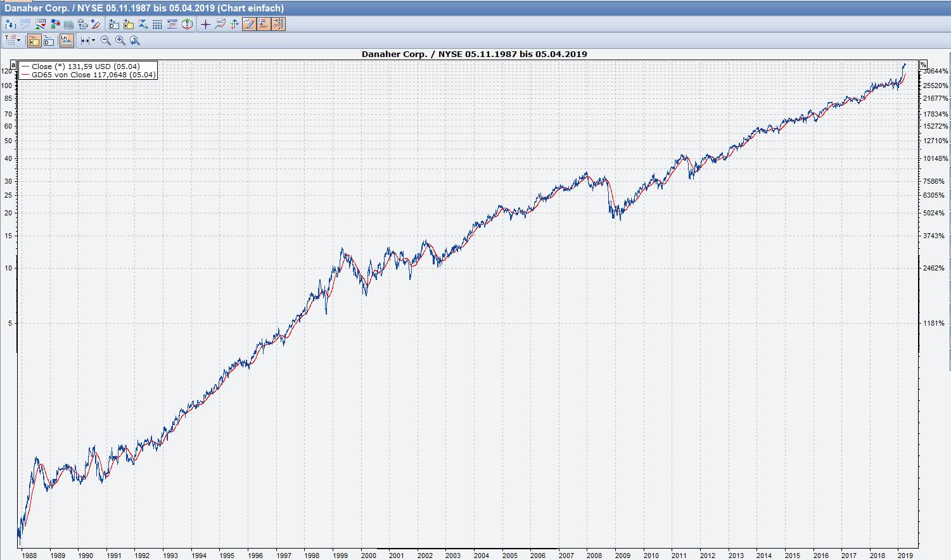Click the price label 85 on left axis
Image resolution: width=951 pixels, height=560 pixels.
(8, 98)
